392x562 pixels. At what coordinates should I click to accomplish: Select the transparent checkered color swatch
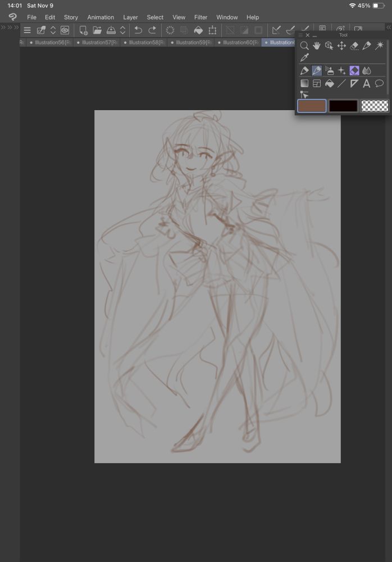(375, 106)
